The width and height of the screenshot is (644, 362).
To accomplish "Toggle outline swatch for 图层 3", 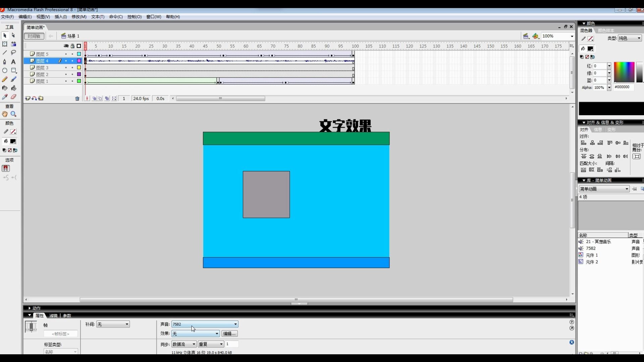I will (79, 68).
